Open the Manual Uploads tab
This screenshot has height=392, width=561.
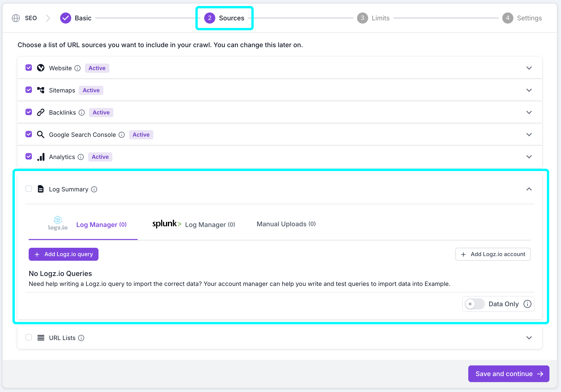286,224
